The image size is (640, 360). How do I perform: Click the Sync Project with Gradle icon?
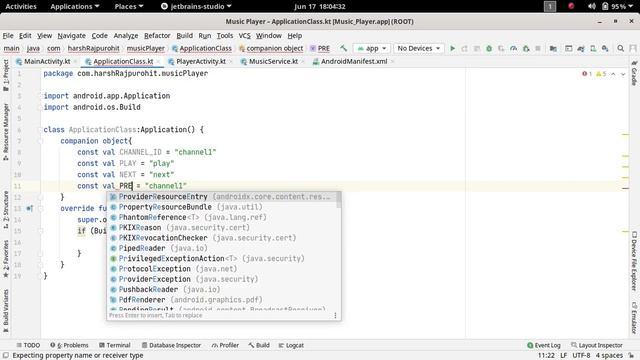tap(581, 48)
